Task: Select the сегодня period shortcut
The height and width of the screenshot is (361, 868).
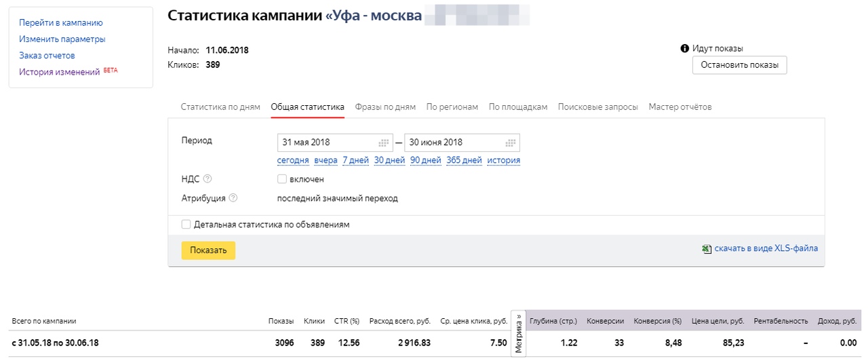Action: click(293, 161)
